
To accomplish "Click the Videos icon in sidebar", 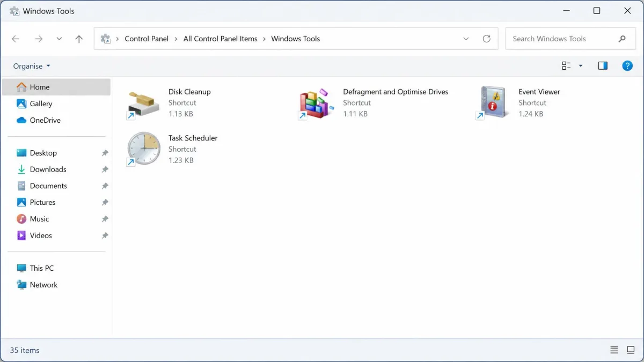I will 21,235.
